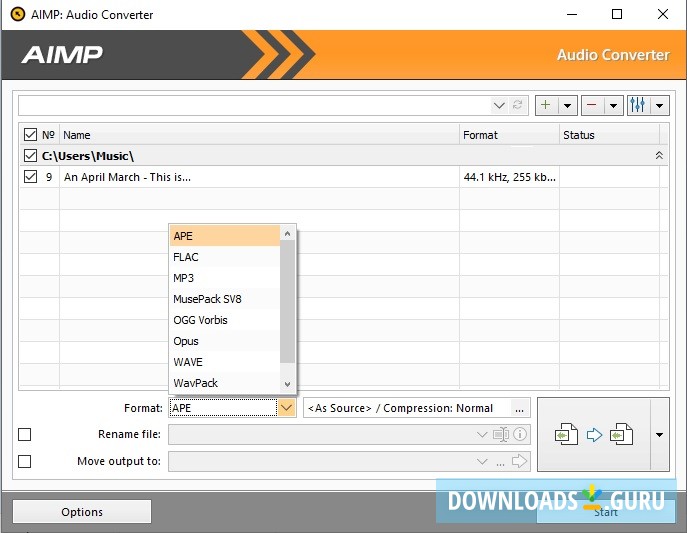Click the Start button
Viewport: 687px width, 533px height.
(606, 512)
